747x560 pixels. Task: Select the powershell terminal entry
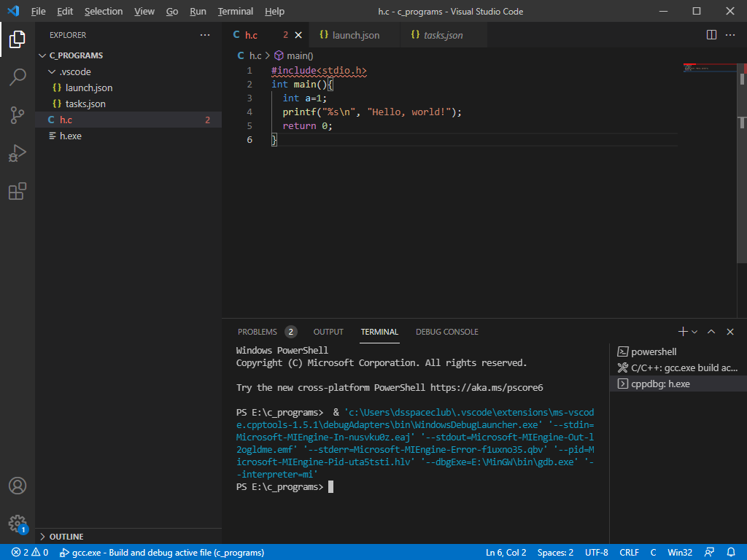[678, 351]
